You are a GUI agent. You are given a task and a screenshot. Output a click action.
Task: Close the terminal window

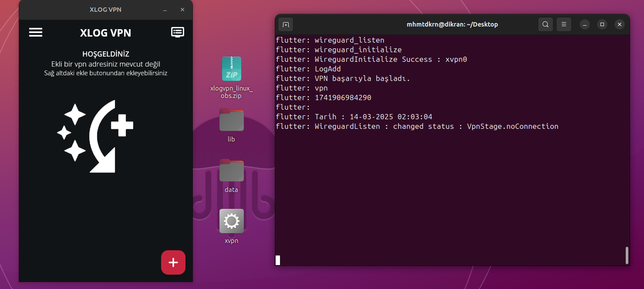coord(620,24)
